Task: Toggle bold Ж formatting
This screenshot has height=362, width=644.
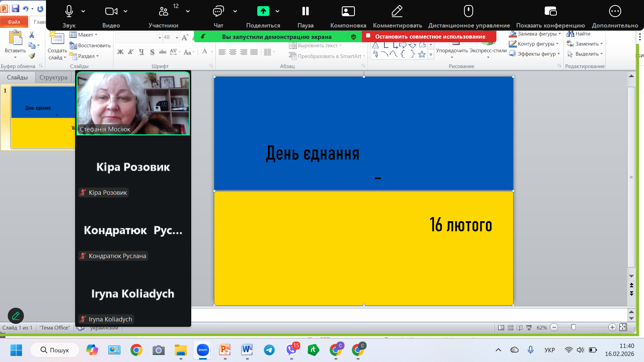Action: tap(120, 52)
